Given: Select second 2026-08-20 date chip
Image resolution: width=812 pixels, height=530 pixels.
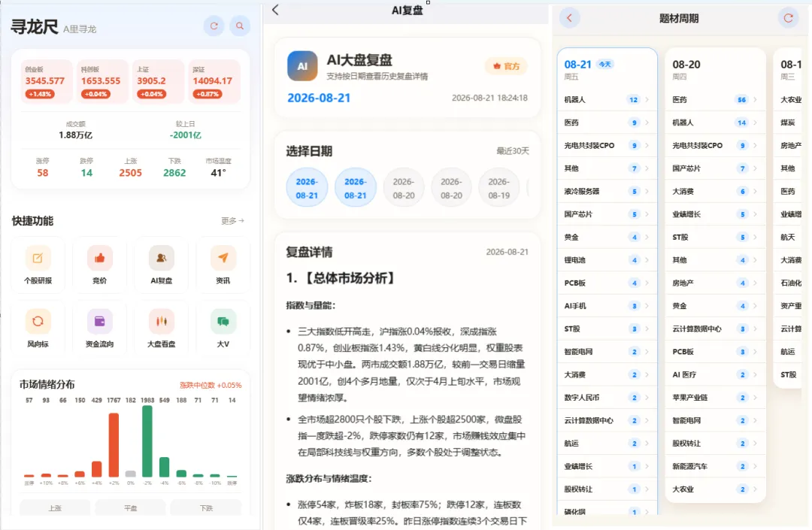Looking at the screenshot, I should click(x=452, y=188).
